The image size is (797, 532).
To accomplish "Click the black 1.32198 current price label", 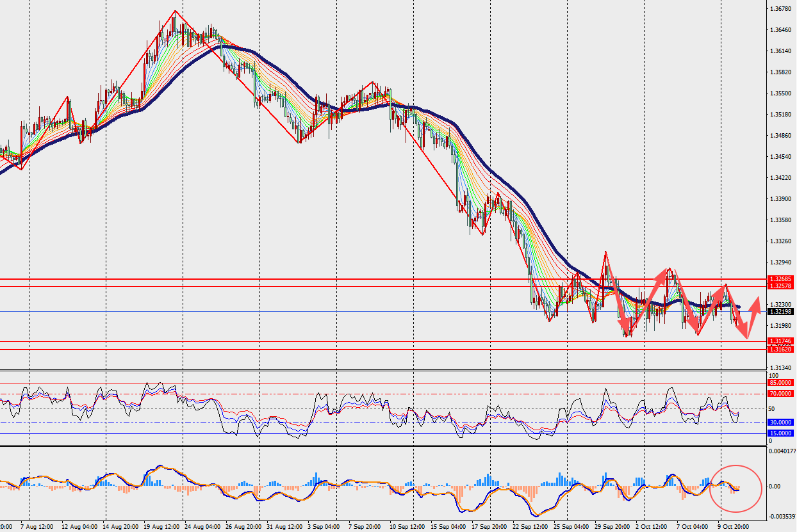I will coord(780,311).
